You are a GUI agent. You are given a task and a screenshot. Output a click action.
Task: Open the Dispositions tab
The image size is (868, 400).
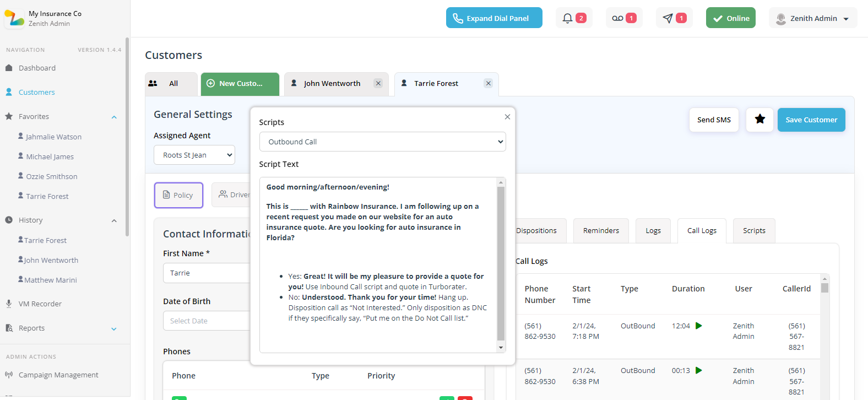(536, 231)
